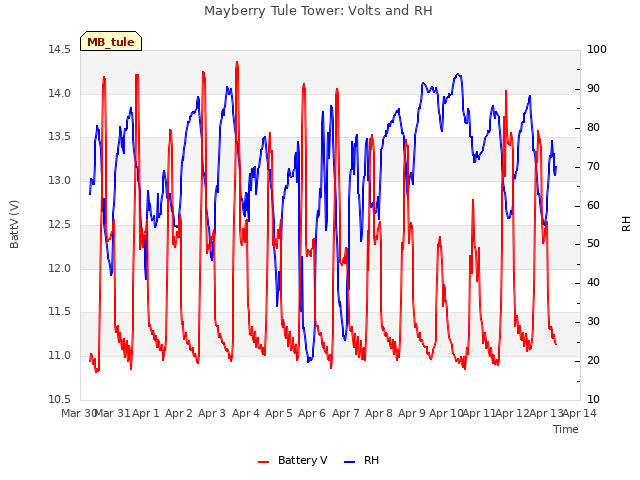Click the blue RH maximum near Apr 10
Viewport: 640px width, 480px height.
458,74
